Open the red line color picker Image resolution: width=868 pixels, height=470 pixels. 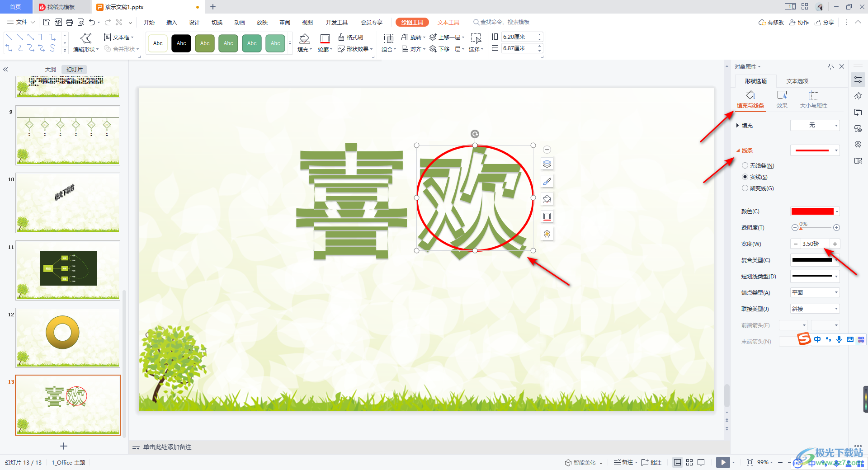(815, 211)
